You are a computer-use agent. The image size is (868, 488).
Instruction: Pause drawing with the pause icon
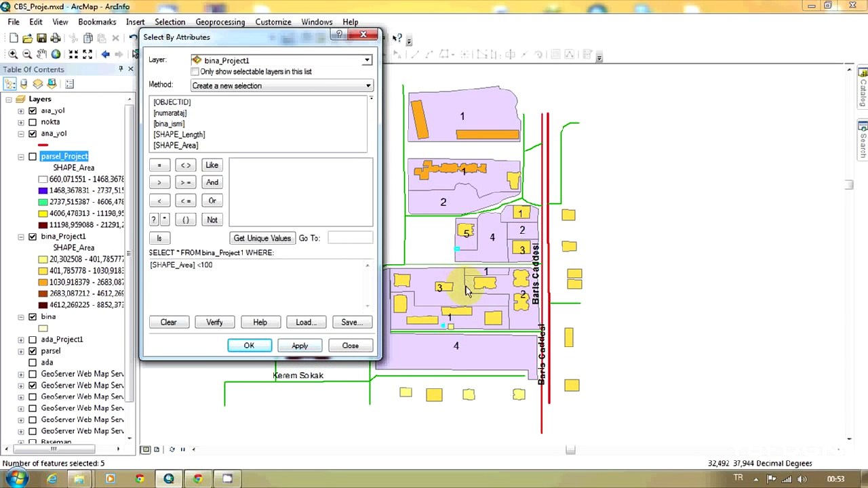pos(182,449)
